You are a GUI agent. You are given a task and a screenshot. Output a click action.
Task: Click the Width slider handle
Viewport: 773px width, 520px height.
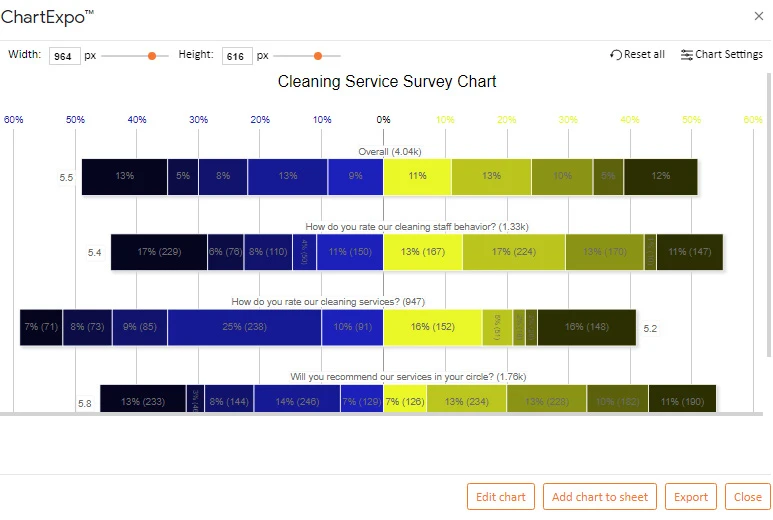[152, 56]
